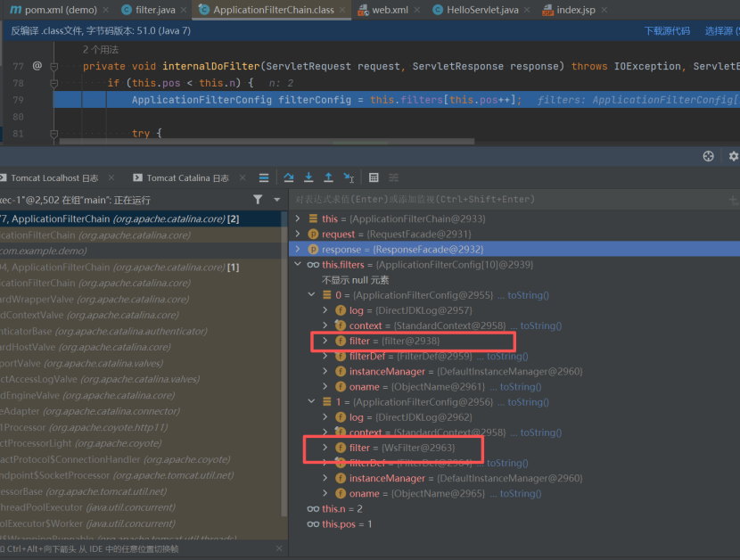Click the show execution point icon

click(264, 177)
